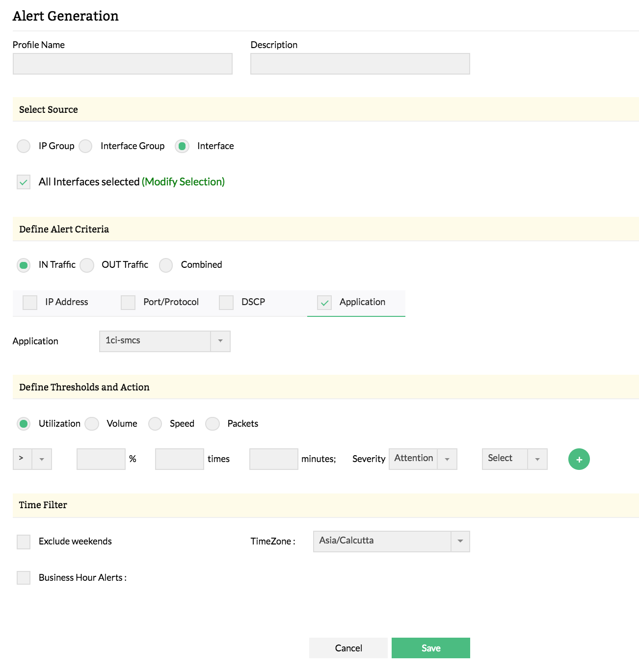
Task: Open the TimeZone Asia/Calcutta dropdown
Action: (x=391, y=542)
